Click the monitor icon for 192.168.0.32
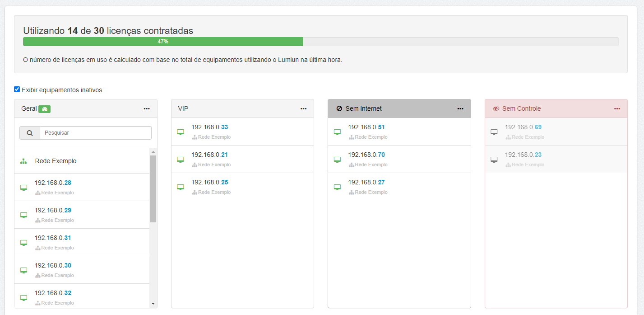Image resolution: width=644 pixels, height=315 pixels. coord(23,298)
